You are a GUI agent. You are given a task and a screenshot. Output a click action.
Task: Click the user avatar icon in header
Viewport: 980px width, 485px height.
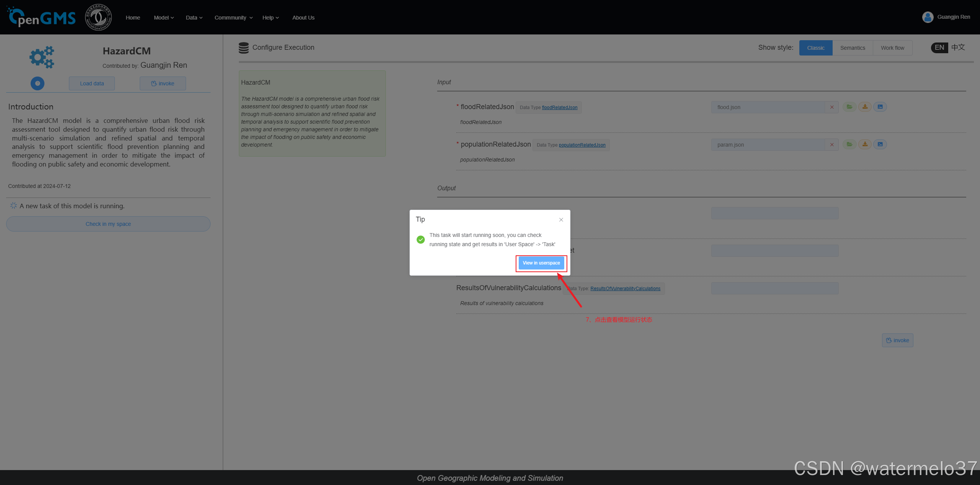click(928, 17)
